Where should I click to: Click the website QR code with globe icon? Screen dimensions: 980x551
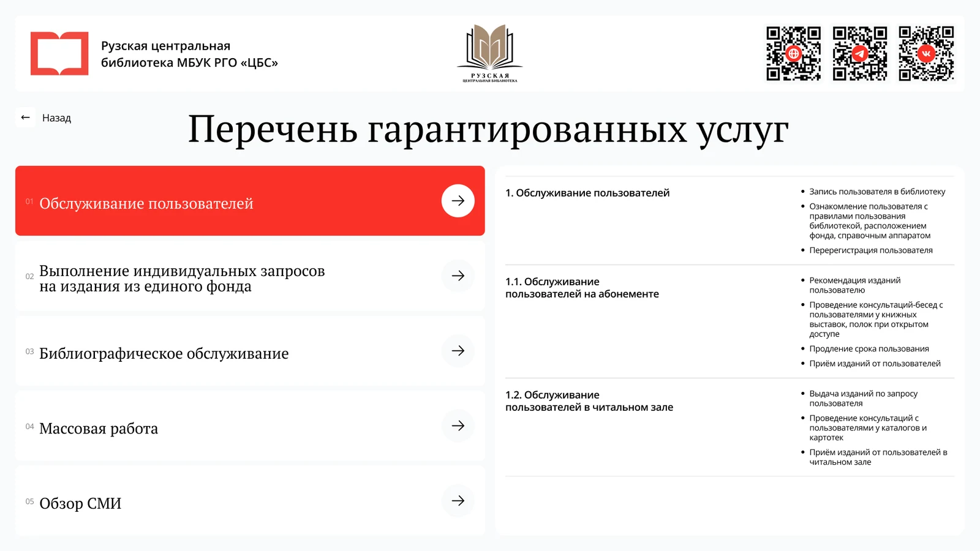point(793,53)
